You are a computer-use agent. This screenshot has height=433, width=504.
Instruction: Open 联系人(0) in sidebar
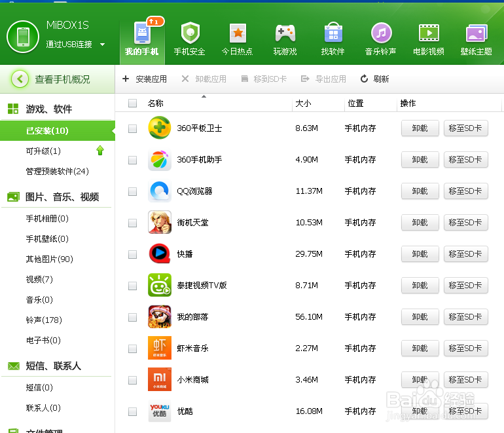[43, 408]
